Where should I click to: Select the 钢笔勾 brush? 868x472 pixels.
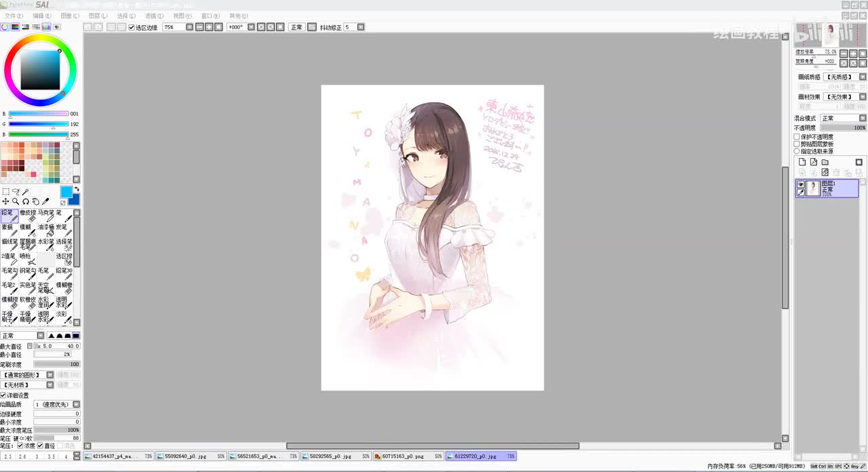(x=28, y=274)
